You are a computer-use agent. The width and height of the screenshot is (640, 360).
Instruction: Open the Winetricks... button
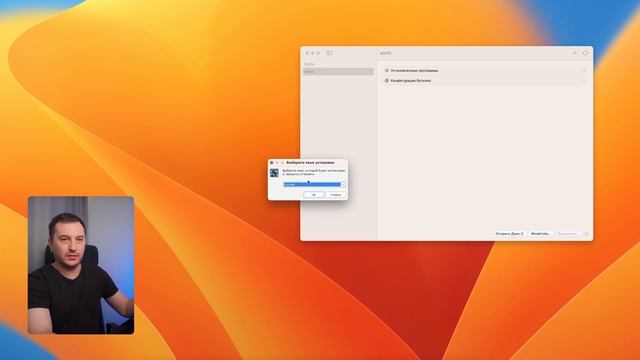tap(541, 233)
